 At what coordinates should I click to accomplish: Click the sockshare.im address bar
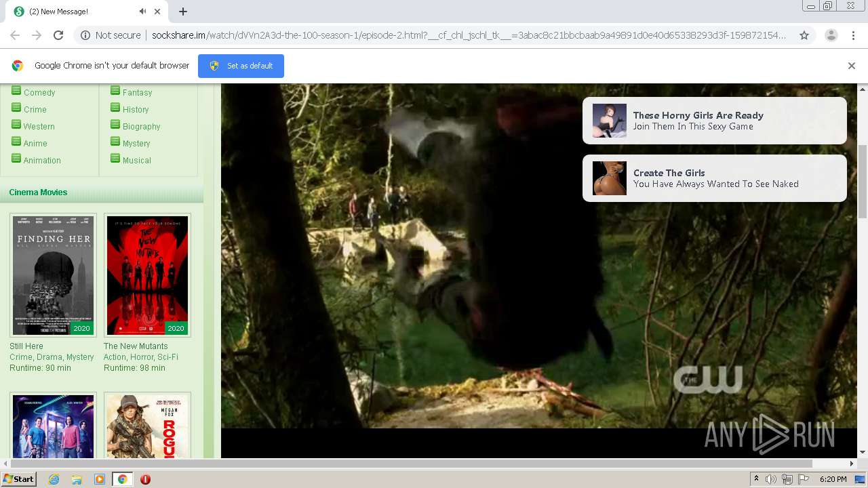(468, 35)
